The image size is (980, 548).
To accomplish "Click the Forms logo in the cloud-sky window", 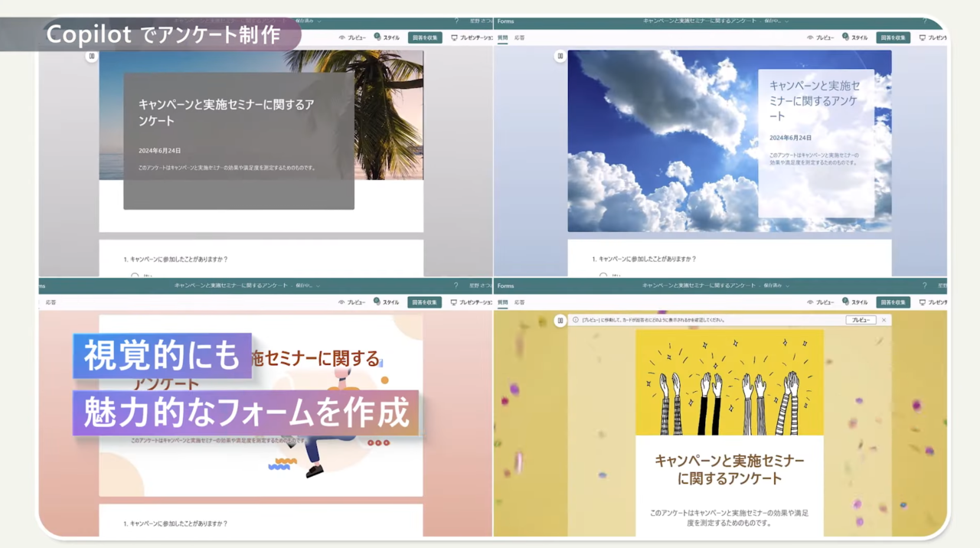I will (x=505, y=21).
